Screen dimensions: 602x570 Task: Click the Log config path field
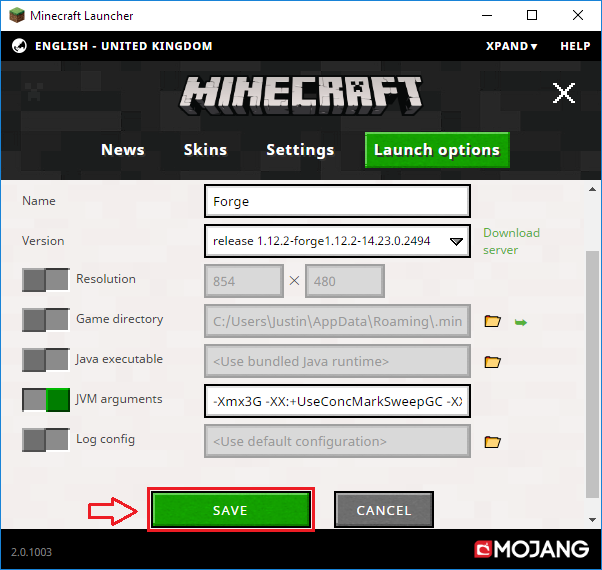click(337, 441)
